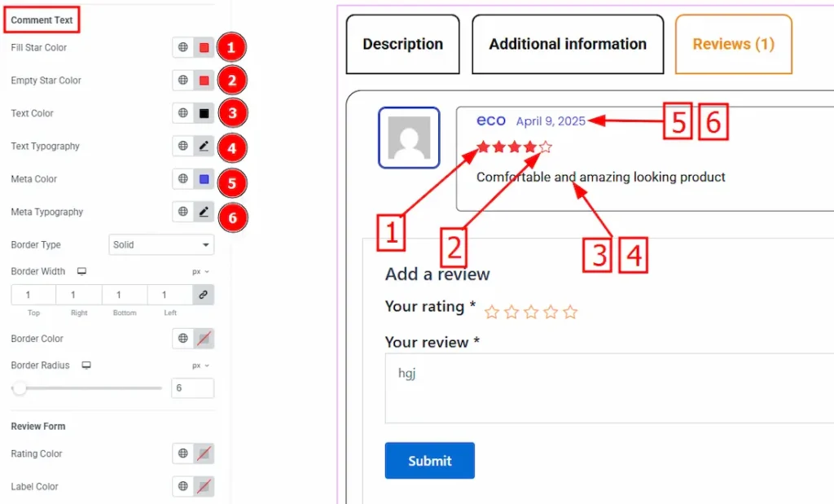834x504 pixels.
Task: Open the Border Type dropdown
Action: (161, 244)
